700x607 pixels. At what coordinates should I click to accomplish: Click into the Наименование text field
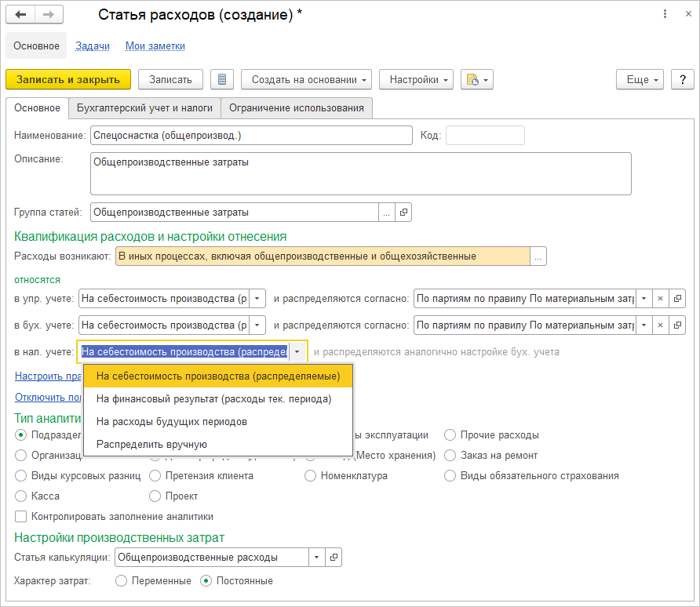251,136
